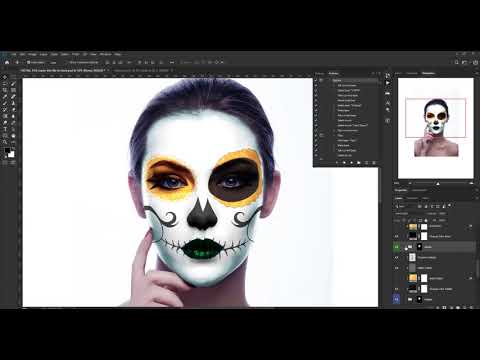Toggle the Show Transform Controls checkbox
Viewport: 480px width, 360px height.
tap(71, 62)
